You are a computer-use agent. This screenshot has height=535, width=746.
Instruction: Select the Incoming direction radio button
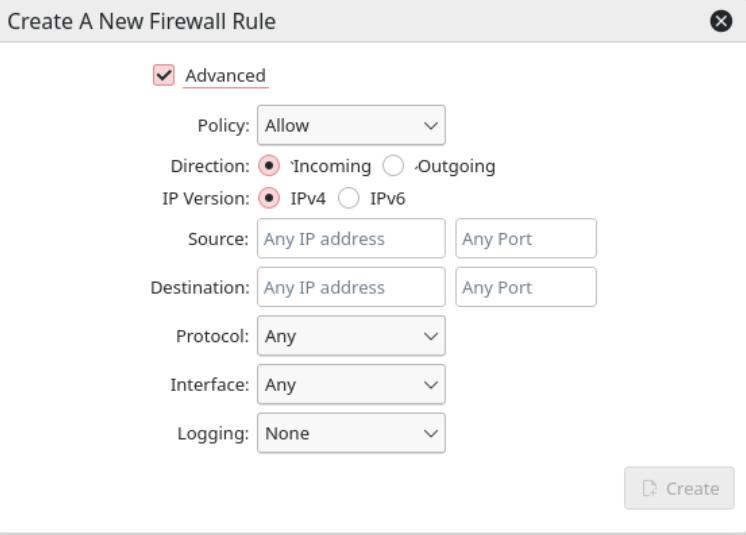(269, 166)
